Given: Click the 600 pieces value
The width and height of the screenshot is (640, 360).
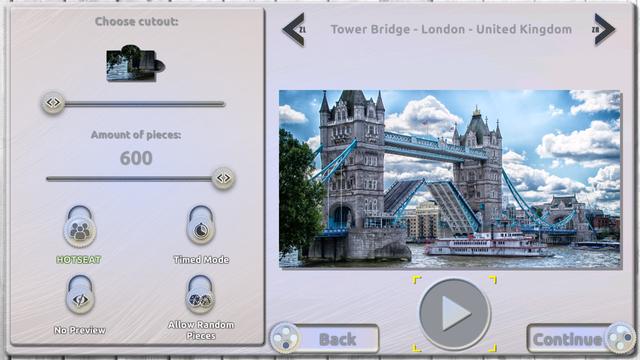Looking at the screenshot, I should click(x=136, y=158).
